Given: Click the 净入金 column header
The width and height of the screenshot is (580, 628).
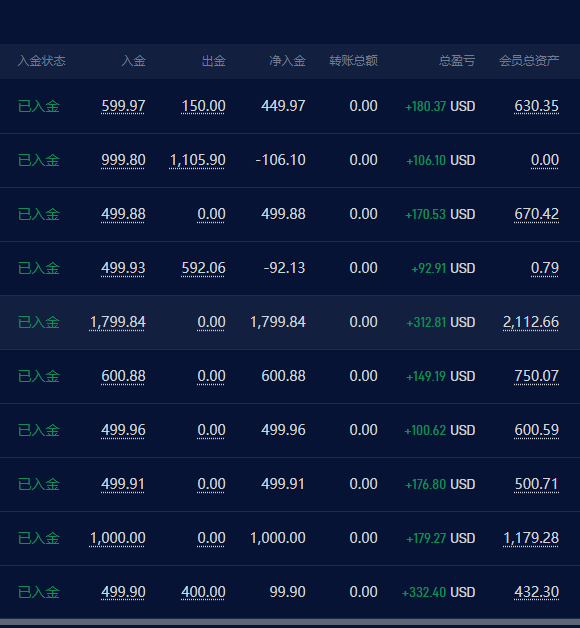Looking at the screenshot, I should pyautogui.click(x=288, y=61).
